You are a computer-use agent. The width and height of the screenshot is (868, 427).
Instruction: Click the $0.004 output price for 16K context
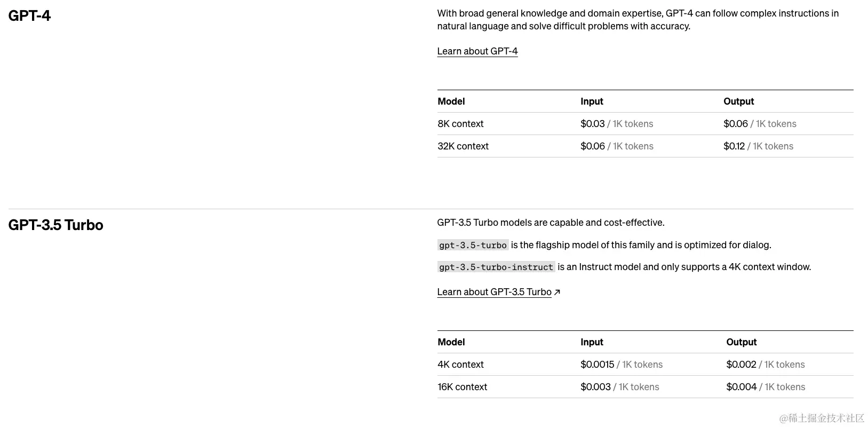[x=742, y=387]
